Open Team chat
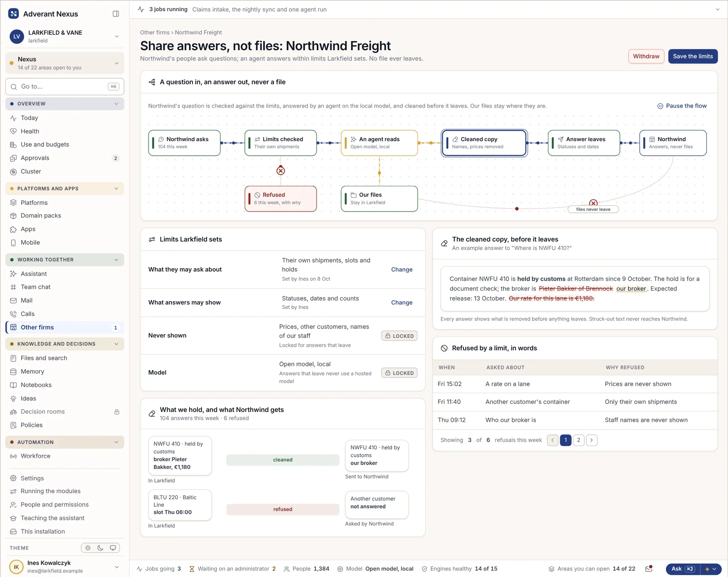The height and width of the screenshot is (577, 728). (65, 287)
